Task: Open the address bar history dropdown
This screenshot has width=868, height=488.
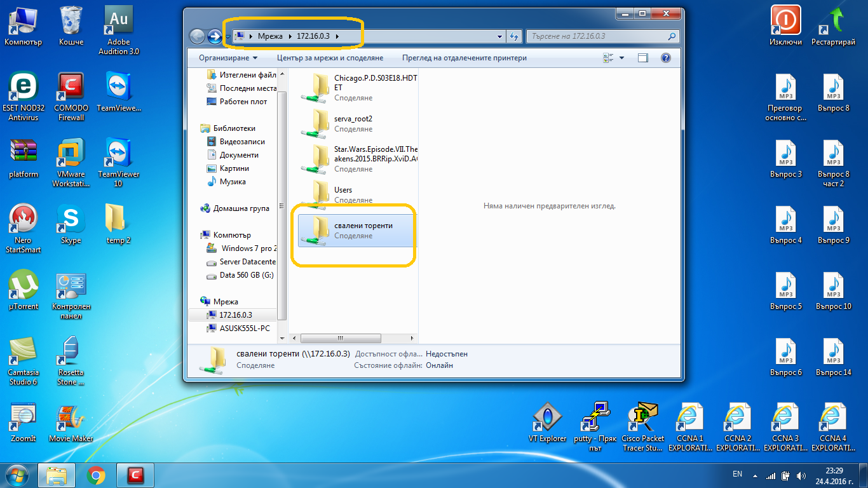Action: [x=500, y=36]
